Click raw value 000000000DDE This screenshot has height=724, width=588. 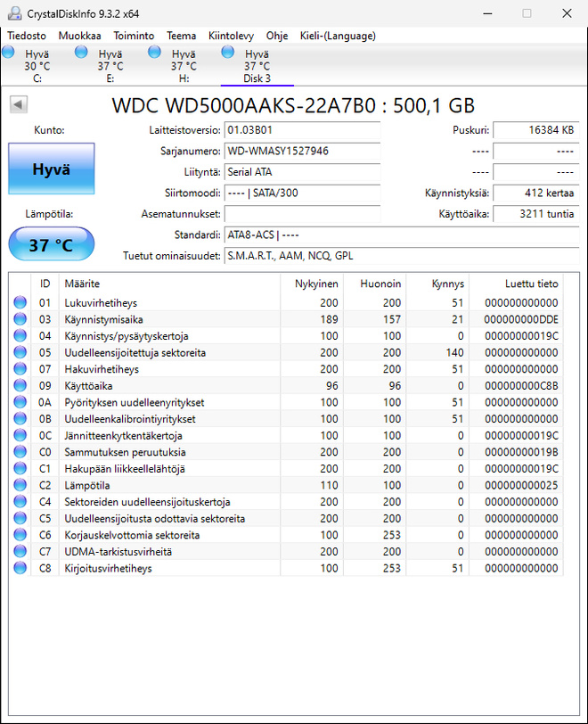pos(521,319)
